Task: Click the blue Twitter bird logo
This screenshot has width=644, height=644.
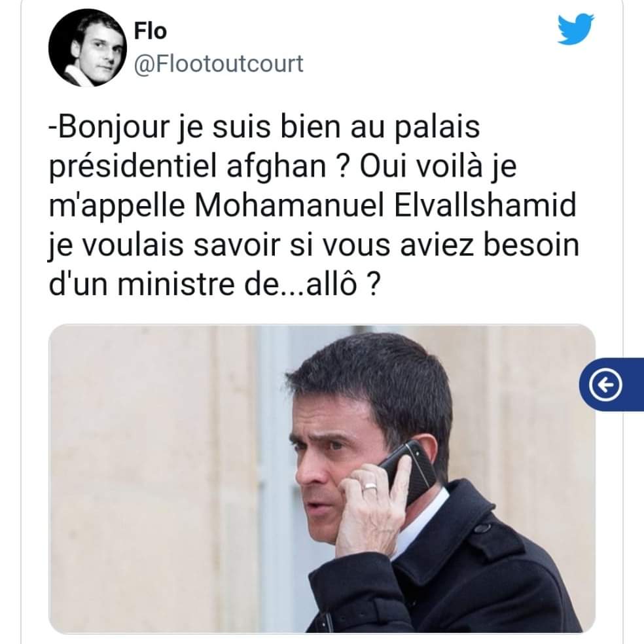Action: pos(575,29)
